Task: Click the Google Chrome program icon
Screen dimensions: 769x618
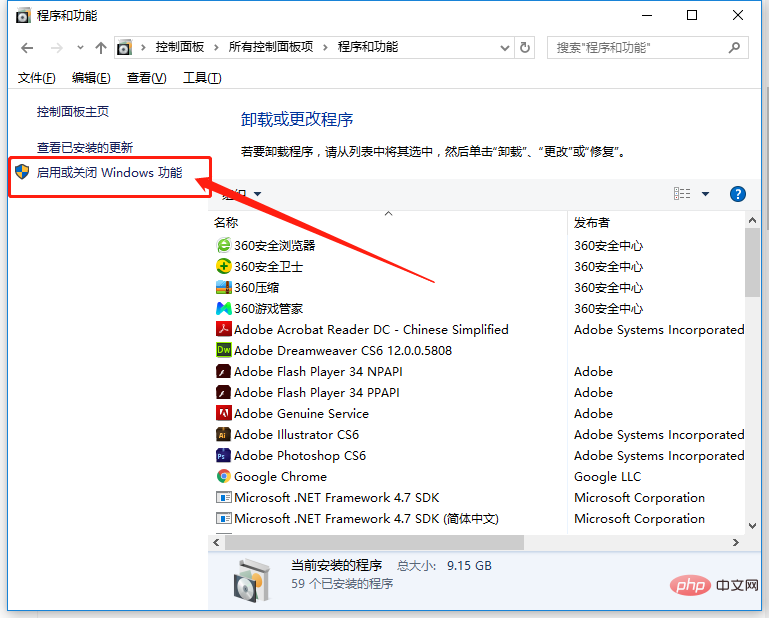Action: pyautogui.click(x=224, y=476)
